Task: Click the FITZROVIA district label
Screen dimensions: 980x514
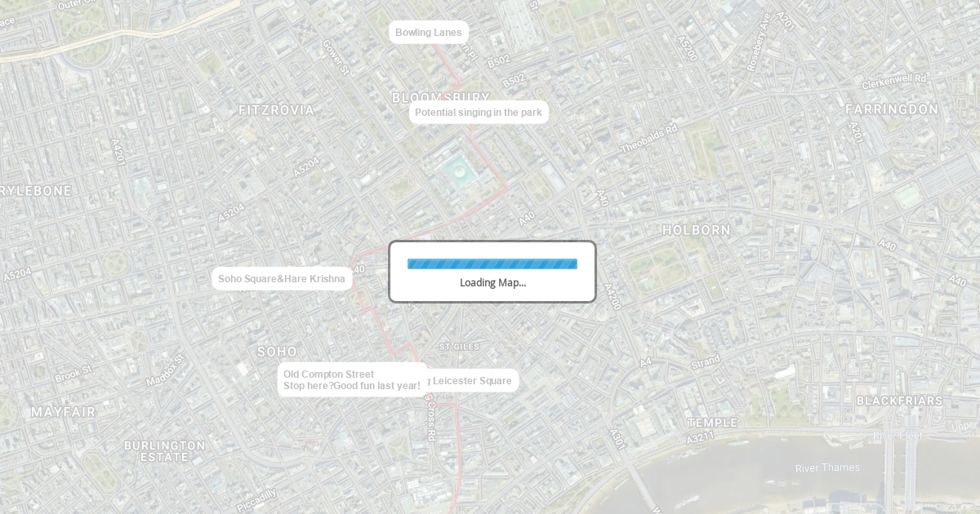Action: (x=276, y=110)
